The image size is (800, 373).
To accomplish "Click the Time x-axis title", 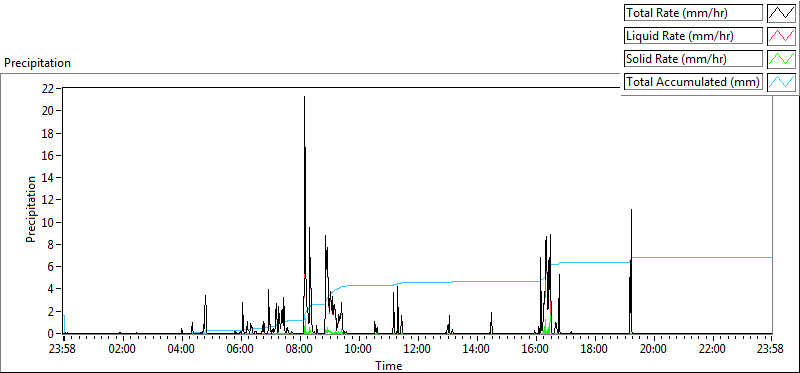I will click(x=389, y=365).
